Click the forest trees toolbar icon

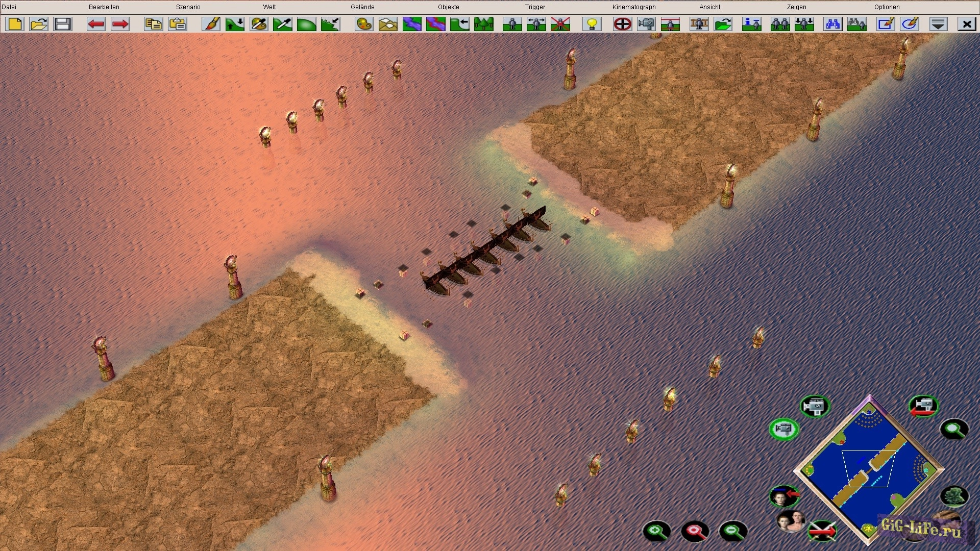pos(483,24)
